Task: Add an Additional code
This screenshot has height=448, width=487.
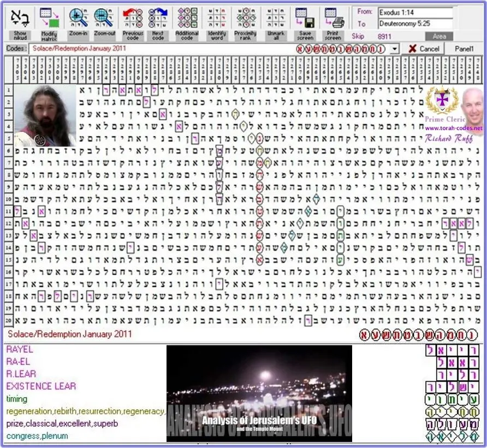Action: pyautogui.click(x=187, y=17)
